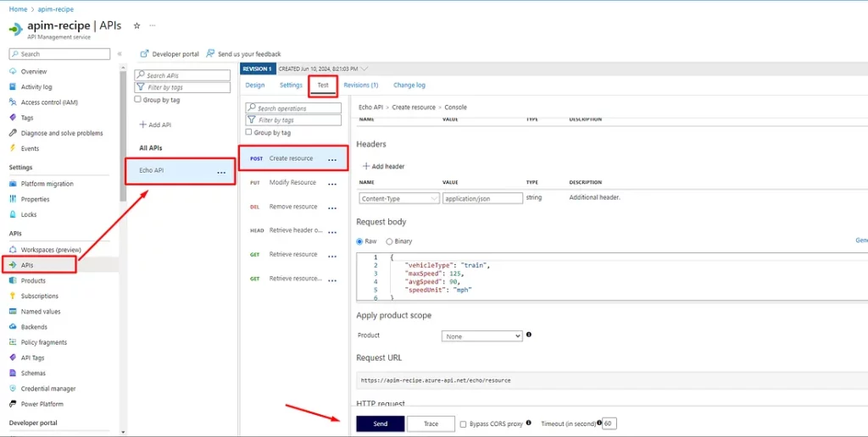The image size is (868, 437).
Task: Click the Properties sidebar icon
Action: [x=13, y=199]
